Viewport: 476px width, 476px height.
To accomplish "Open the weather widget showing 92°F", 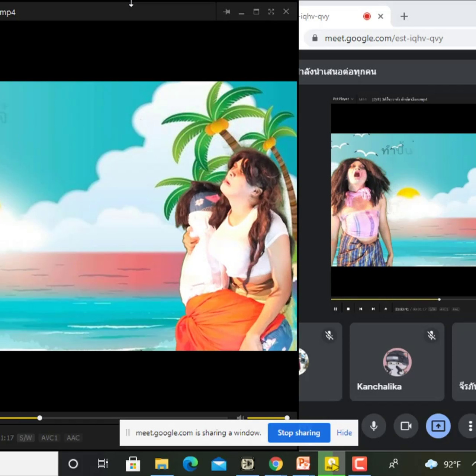I will click(443, 464).
